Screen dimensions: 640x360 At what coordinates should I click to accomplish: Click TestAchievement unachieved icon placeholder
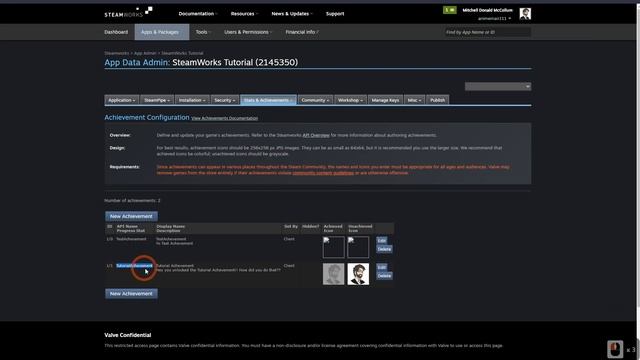pyautogui.click(x=358, y=247)
